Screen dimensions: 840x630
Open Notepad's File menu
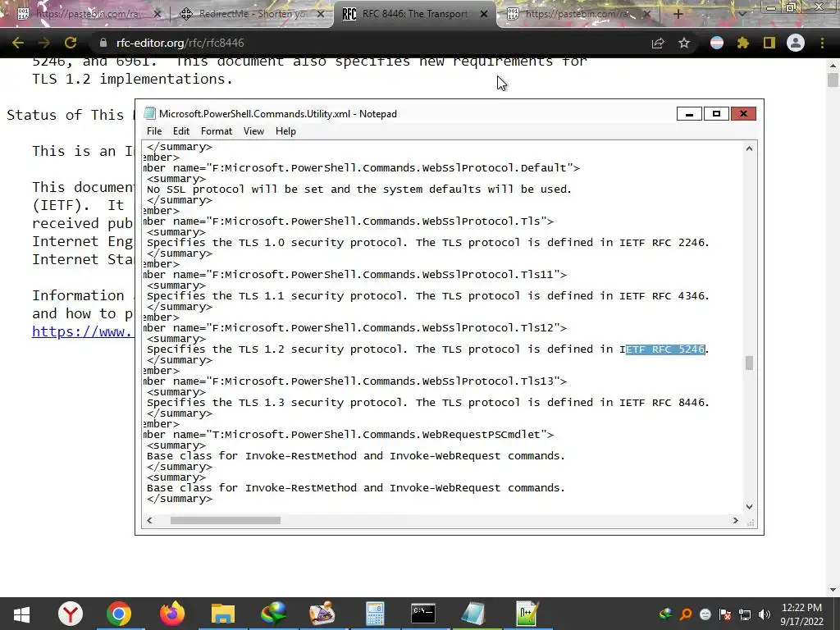point(154,131)
